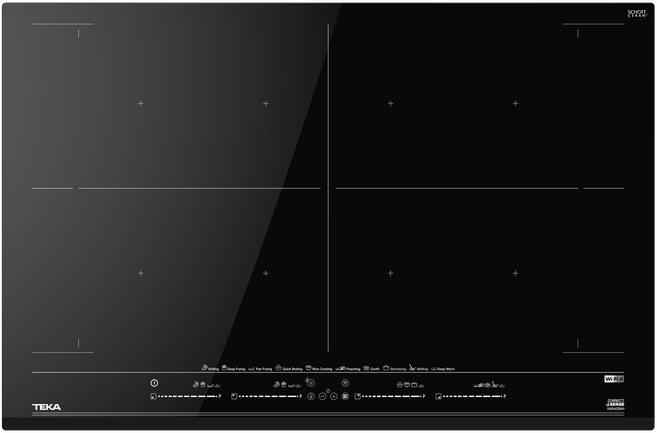The height and width of the screenshot is (433, 657).
Task: Select Grilling for the second zone
Action: [277, 384]
